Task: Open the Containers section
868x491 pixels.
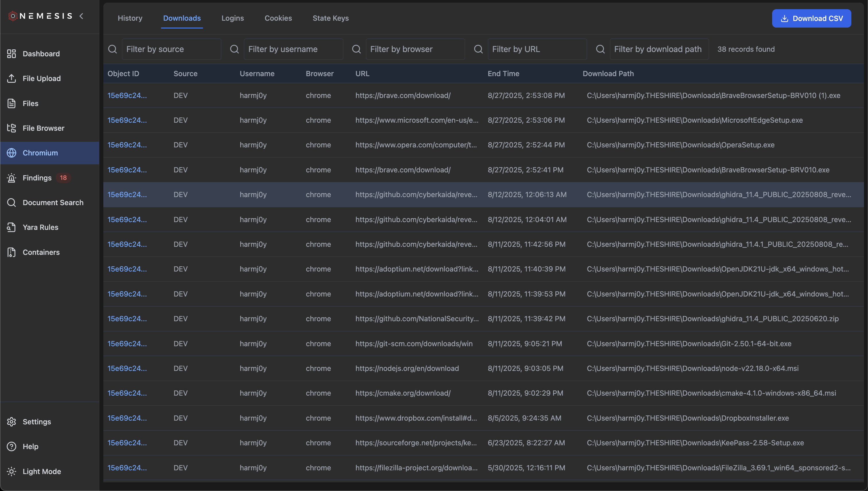Action: tap(41, 252)
